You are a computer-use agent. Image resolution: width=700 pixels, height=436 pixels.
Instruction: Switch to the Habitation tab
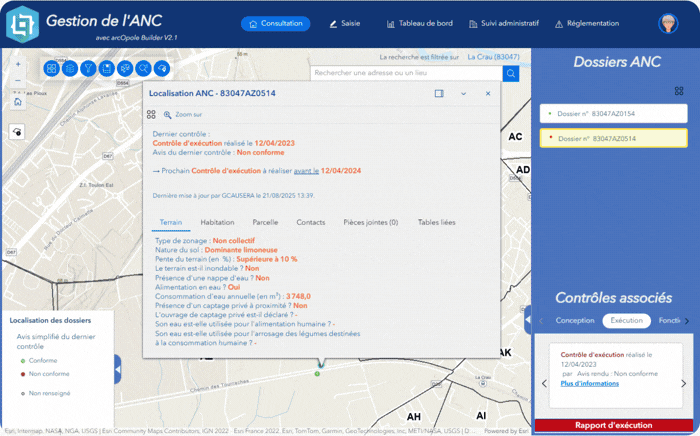click(217, 222)
